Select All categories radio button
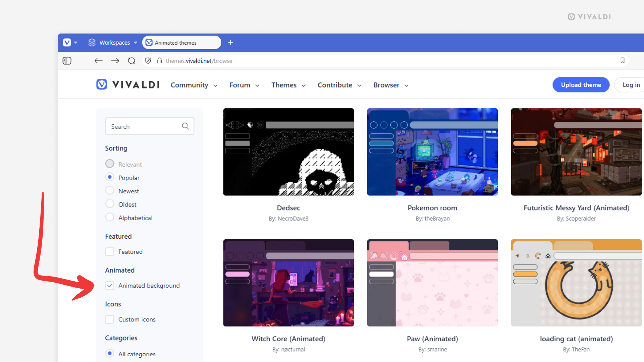 click(110, 353)
